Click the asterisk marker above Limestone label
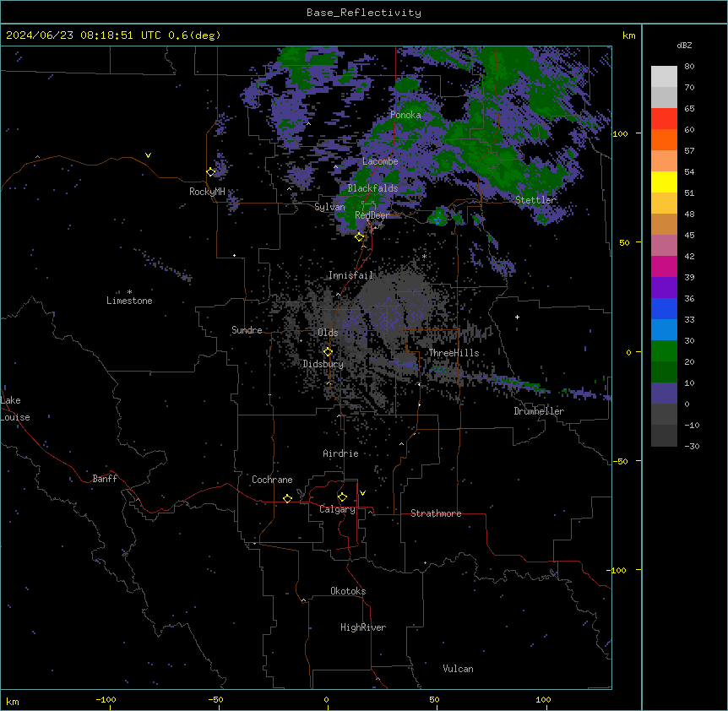This screenshot has height=711, width=728. click(129, 292)
